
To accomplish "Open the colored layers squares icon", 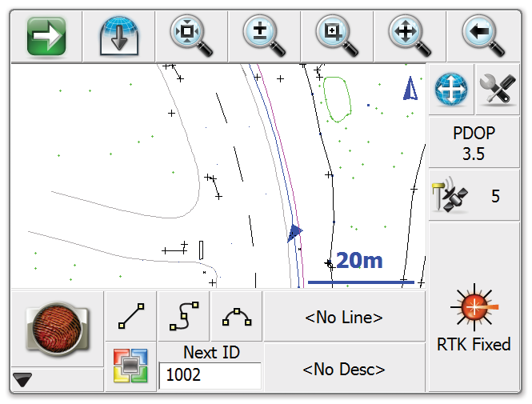I will coord(130,367).
